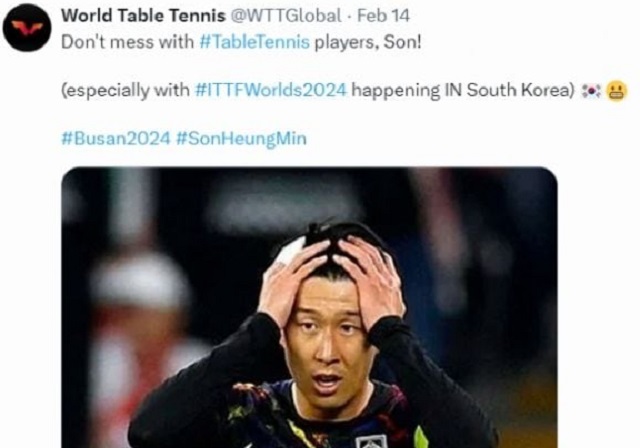Select the #Busan2024 hashtag
This screenshot has height=448, width=640.
[x=116, y=138]
